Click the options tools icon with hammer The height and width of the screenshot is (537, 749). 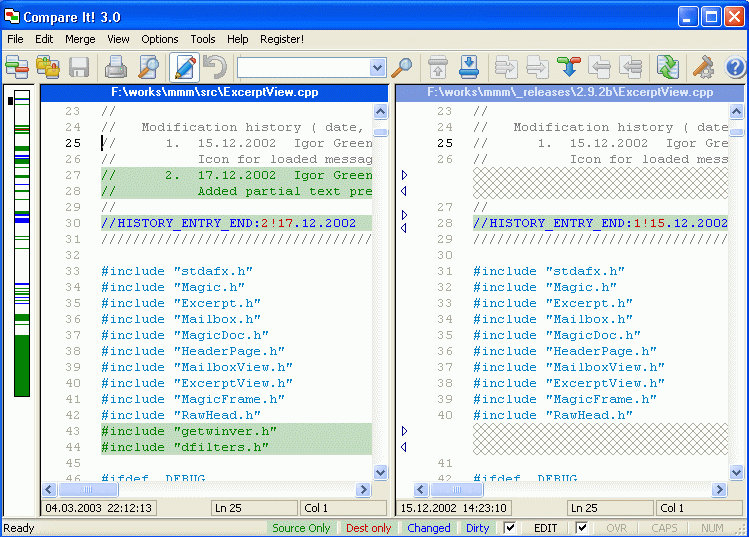(x=703, y=68)
